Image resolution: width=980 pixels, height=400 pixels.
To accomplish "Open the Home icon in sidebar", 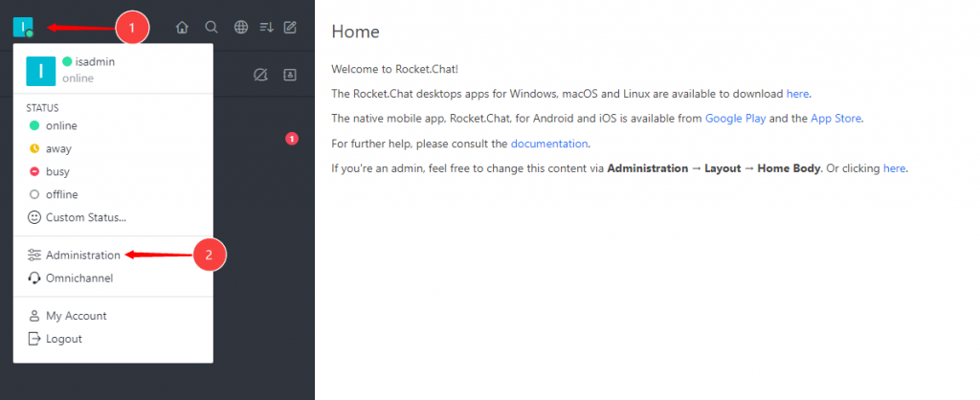I will tap(182, 28).
